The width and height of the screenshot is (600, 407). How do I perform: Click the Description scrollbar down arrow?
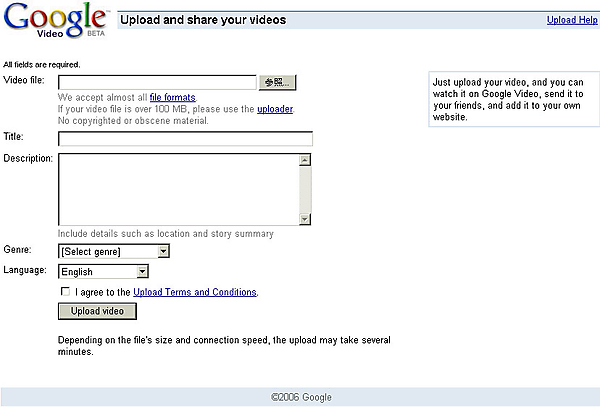click(305, 219)
